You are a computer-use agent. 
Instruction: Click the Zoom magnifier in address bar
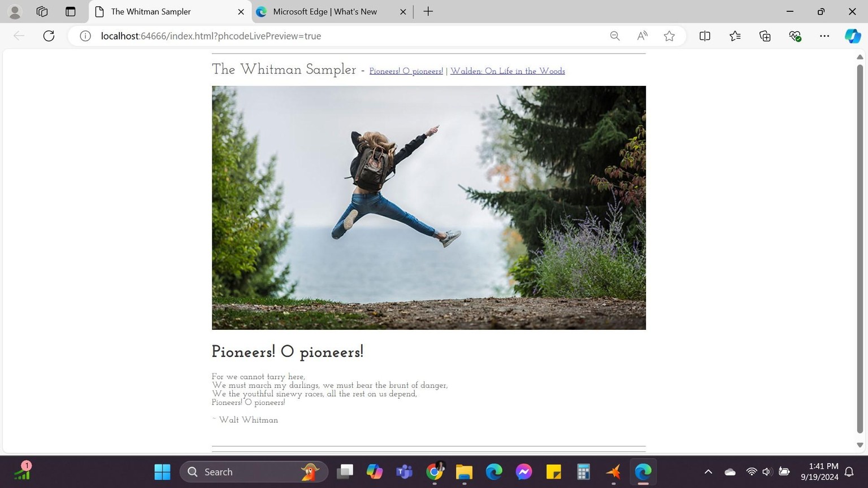615,36
